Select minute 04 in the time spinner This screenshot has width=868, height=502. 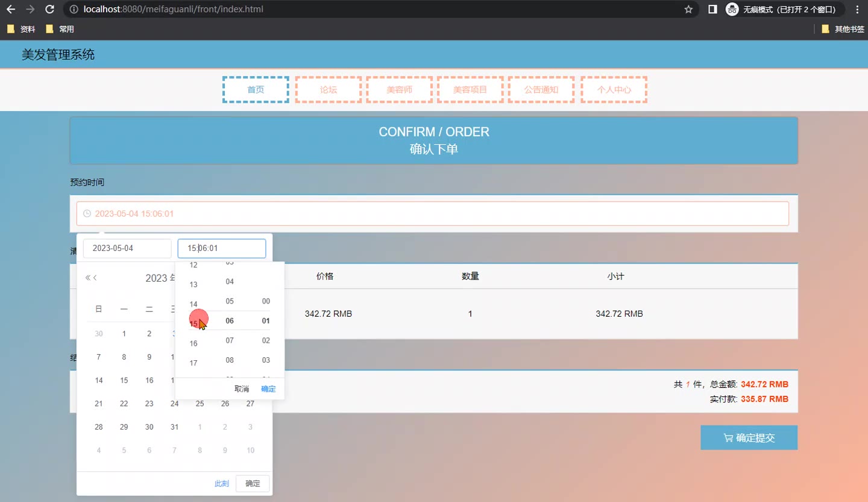(230, 282)
